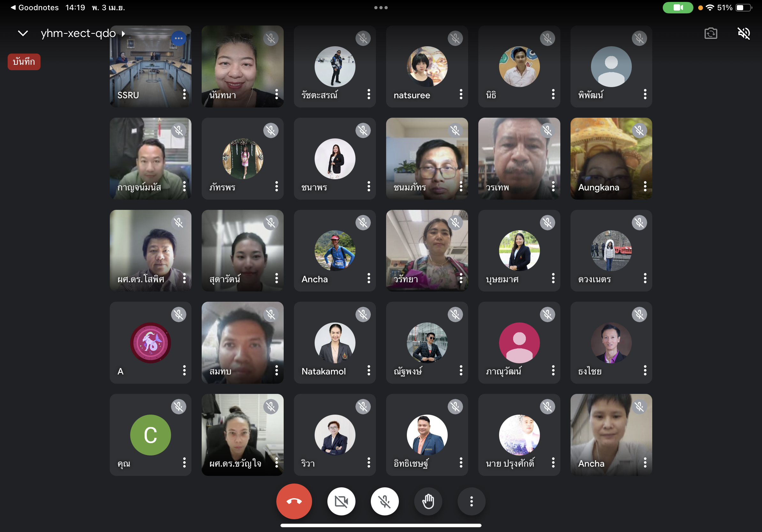Tap the green camera-in-use status pill
The width and height of the screenshot is (762, 532).
[677, 8]
